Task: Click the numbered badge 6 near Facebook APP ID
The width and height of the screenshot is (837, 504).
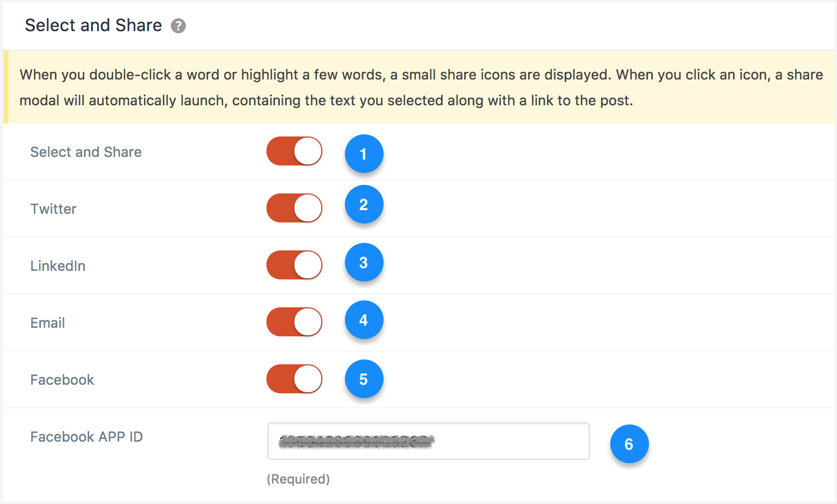Action: [629, 444]
